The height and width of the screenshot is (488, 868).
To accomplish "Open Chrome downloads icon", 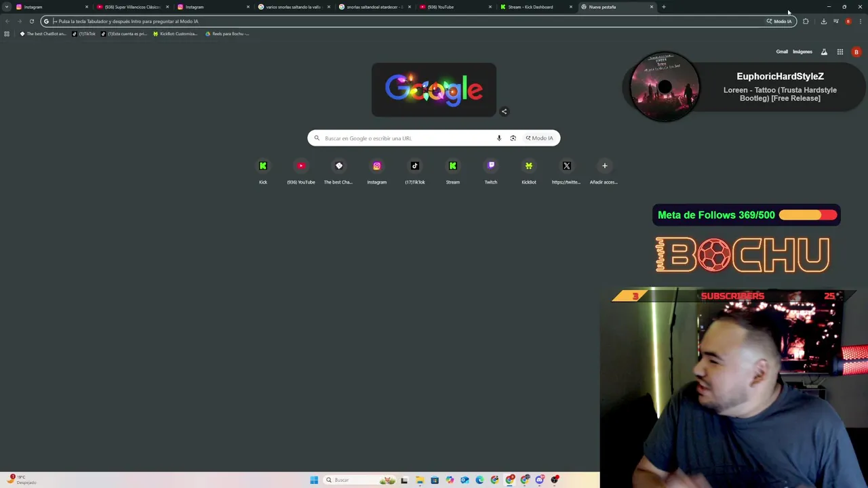I will [x=824, y=21].
